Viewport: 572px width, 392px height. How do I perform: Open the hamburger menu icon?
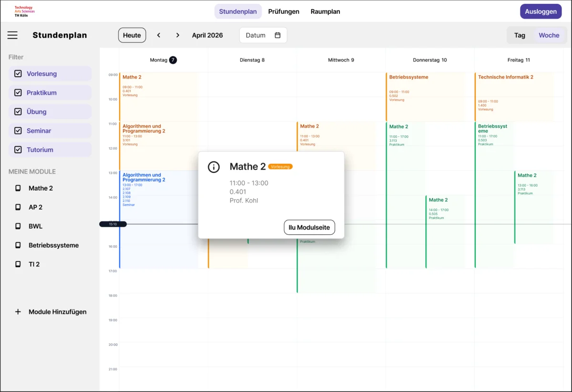[x=12, y=35]
